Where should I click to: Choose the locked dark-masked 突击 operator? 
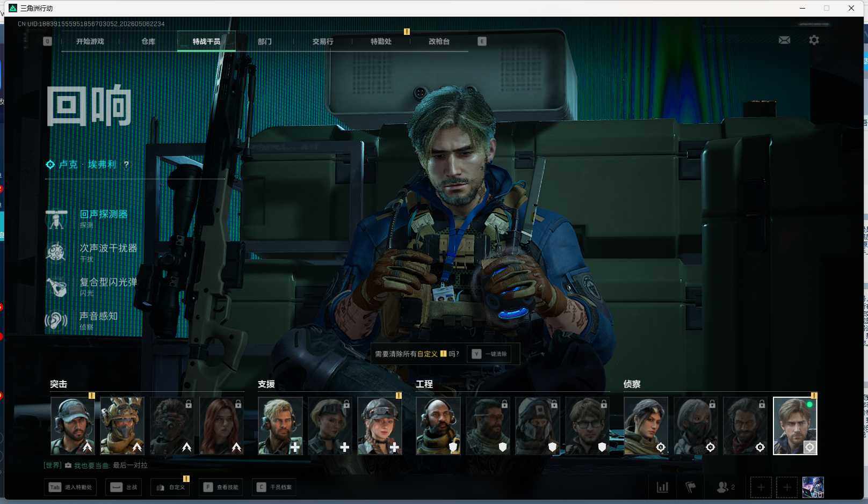(x=171, y=426)
